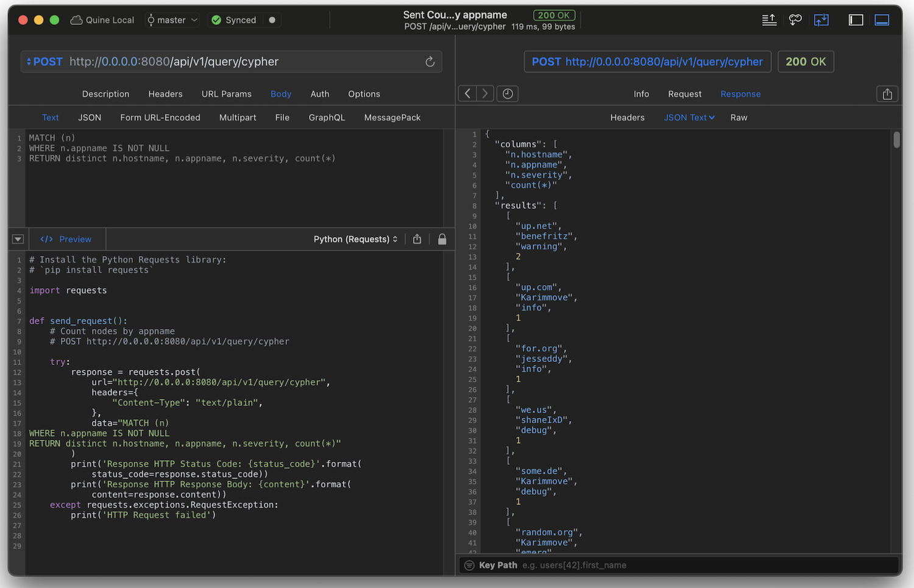This screenshot has width=914, height=588.
Task: Click the lock icon in the code preview bar
Action: tap(442, 239)
